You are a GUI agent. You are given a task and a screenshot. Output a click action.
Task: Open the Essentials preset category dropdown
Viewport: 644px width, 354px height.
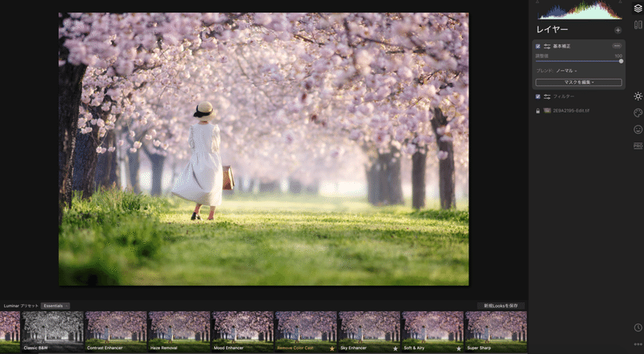point(55,306)
